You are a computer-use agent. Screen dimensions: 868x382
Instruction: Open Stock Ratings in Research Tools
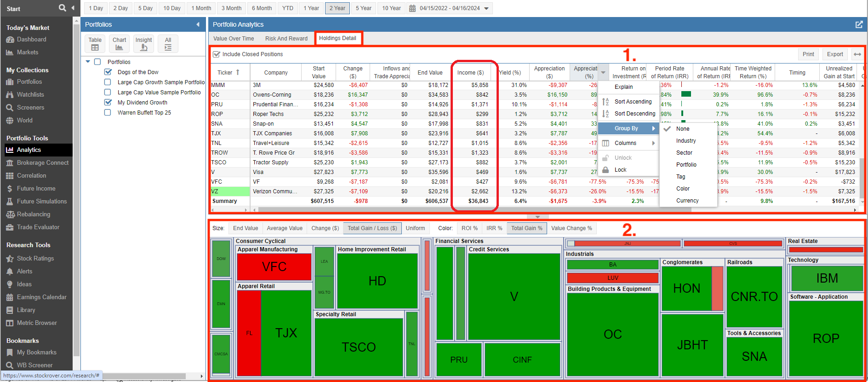click(x=35, y=259)
